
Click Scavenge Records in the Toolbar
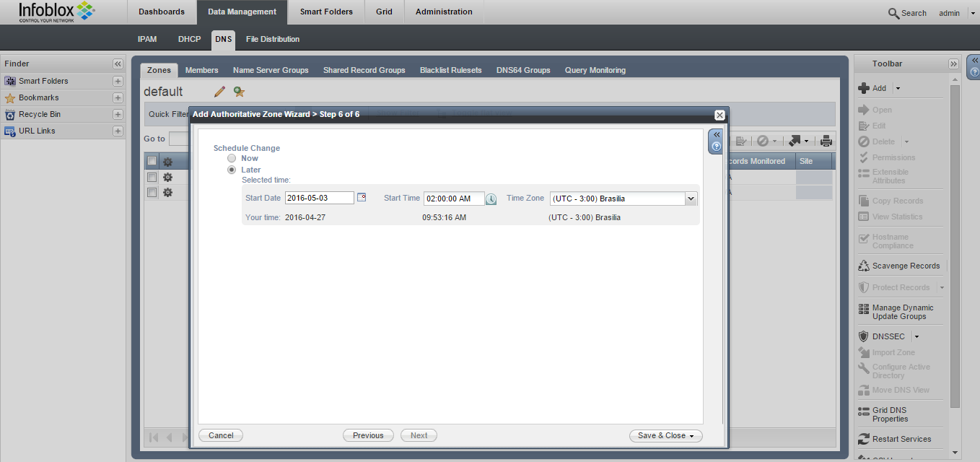[x=905, y=266]
